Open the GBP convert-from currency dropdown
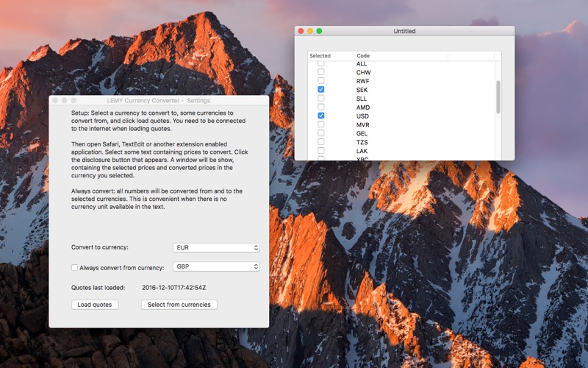 click(x=216, y=266)
